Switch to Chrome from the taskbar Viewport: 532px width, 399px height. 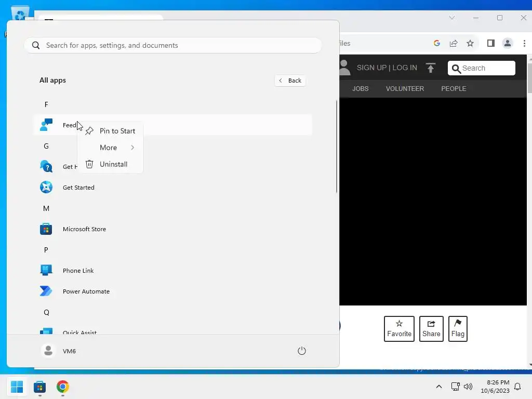click(x=63, y=387)
